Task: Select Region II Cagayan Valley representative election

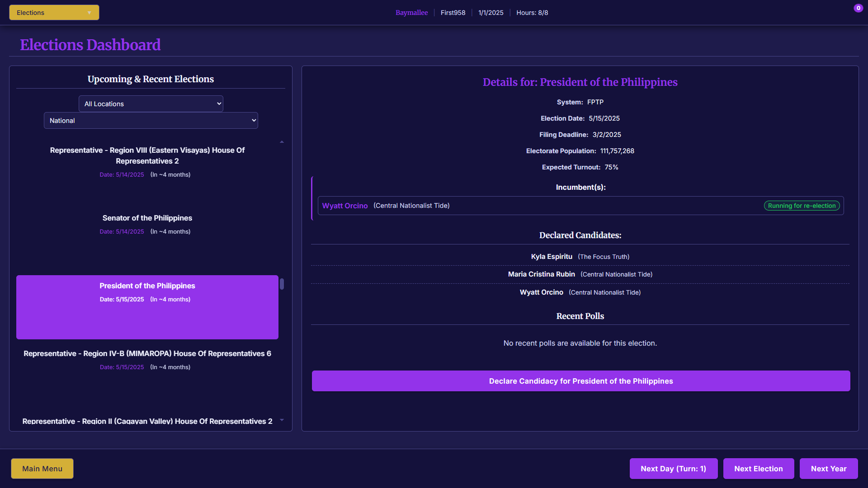Action: [x=147, y=421]
